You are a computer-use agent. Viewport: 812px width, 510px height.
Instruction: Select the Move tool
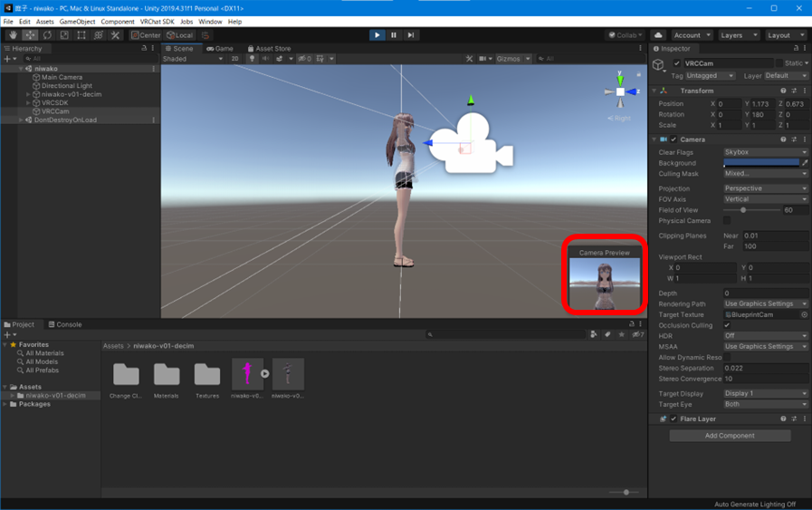pyautogui.click(x=30, y=35)
